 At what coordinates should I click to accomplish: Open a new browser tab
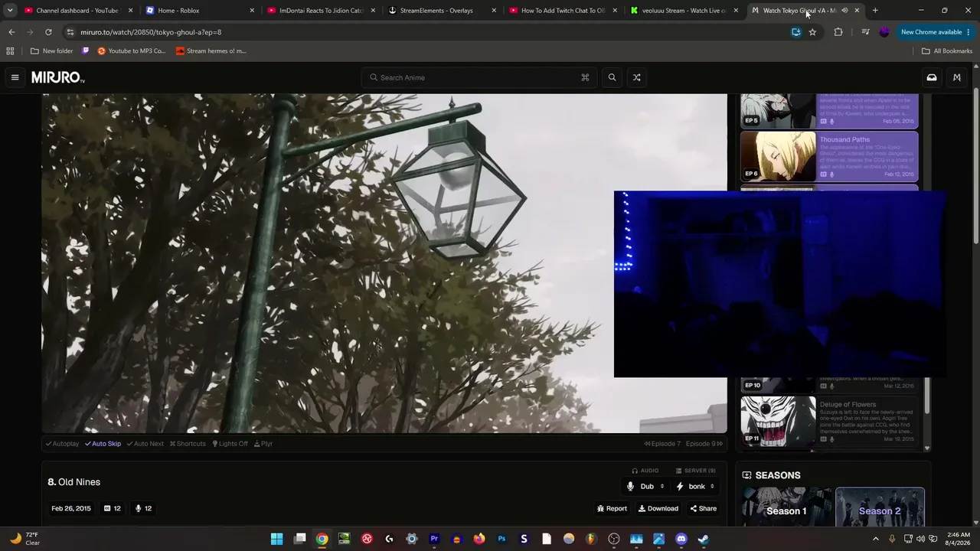(875, 11)
